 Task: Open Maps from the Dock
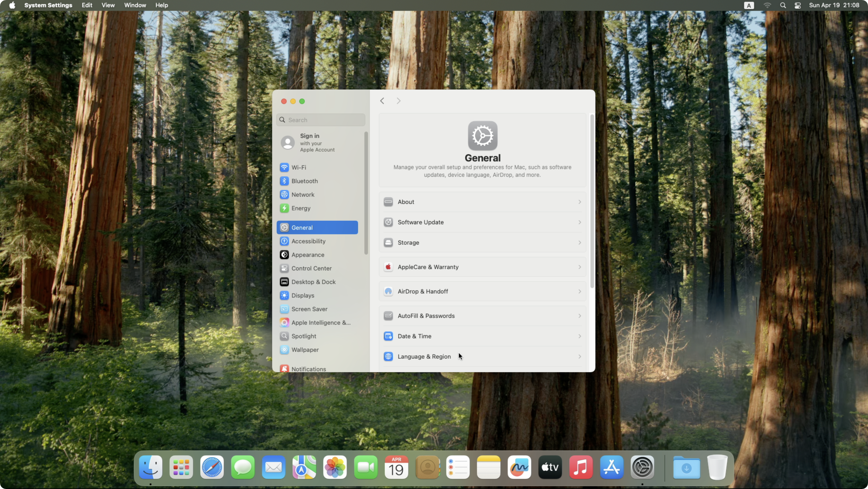(304, 467)
